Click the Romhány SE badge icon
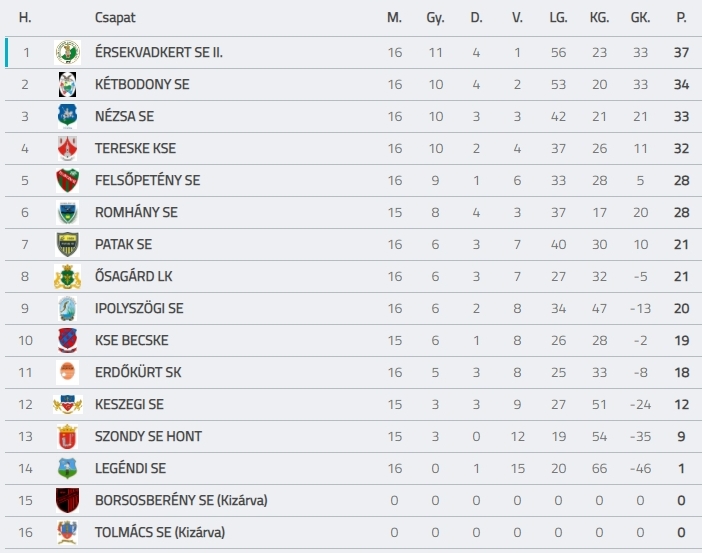 [x=68, y=212]
